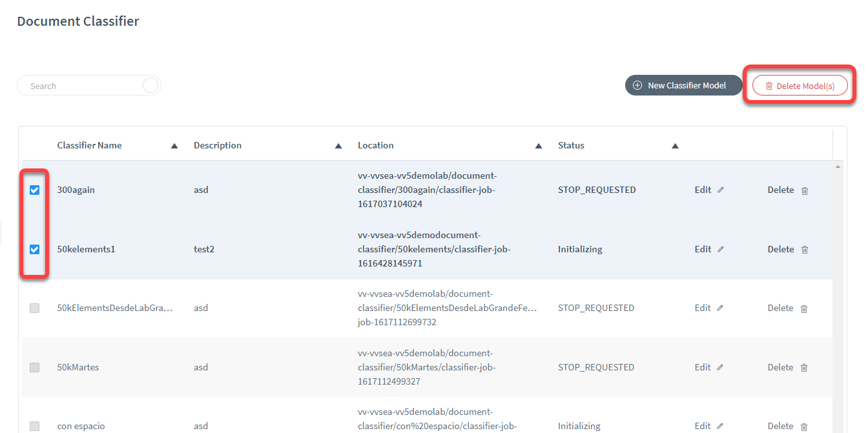The width and height of the screenshot is (868, 433).
Task: Check the 50kElementsDesdeLabGra… checkbox
Action: pos(35,308)
